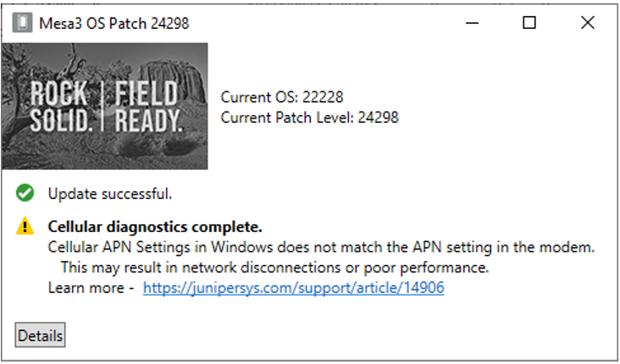
Task: Click the "Cellular diagnostics complete." heading
Action: point(155,227)
